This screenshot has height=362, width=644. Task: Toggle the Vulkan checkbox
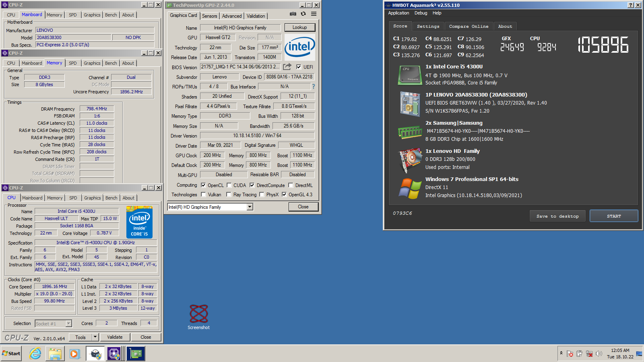[x=203, y=195]
